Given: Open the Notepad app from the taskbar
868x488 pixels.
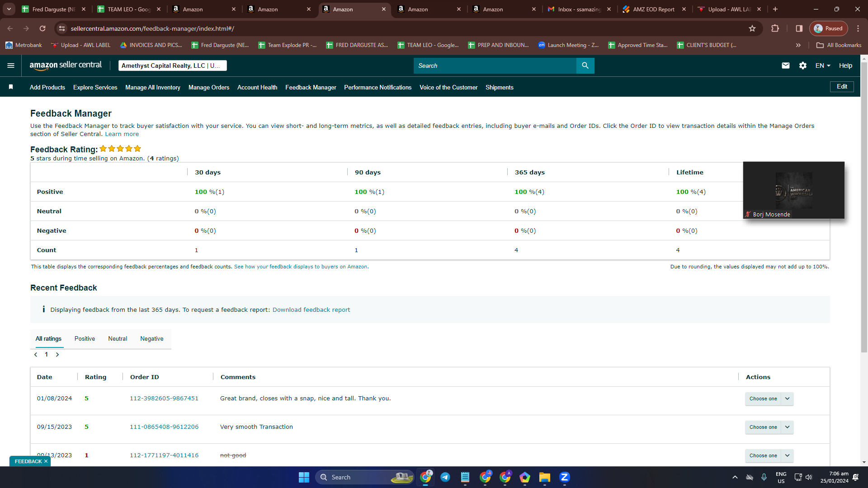Looking at the screenshot, I should click(x=465, y=477).
